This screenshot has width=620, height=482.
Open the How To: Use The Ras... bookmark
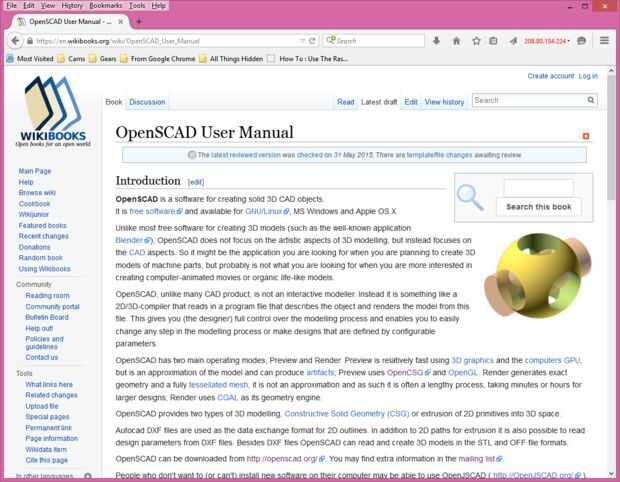click(x=308, y=59)
